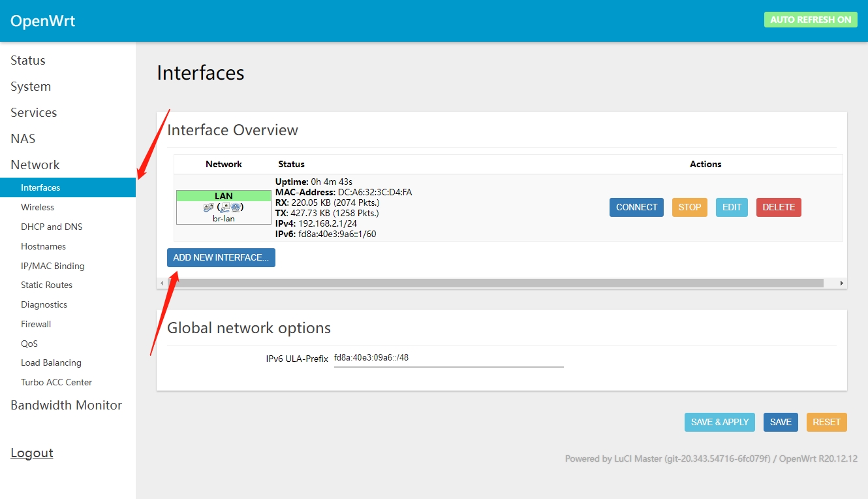Open Turbo ACC Center page
The height and width of the screenshot is (499, 868).
point(57,382)
